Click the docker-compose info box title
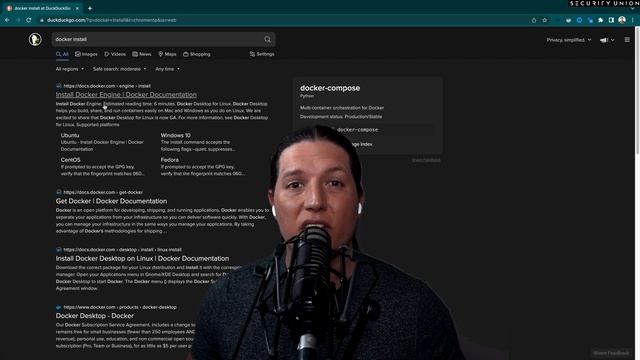This screenshot has height=360, width=640. (x=330, y=88)
